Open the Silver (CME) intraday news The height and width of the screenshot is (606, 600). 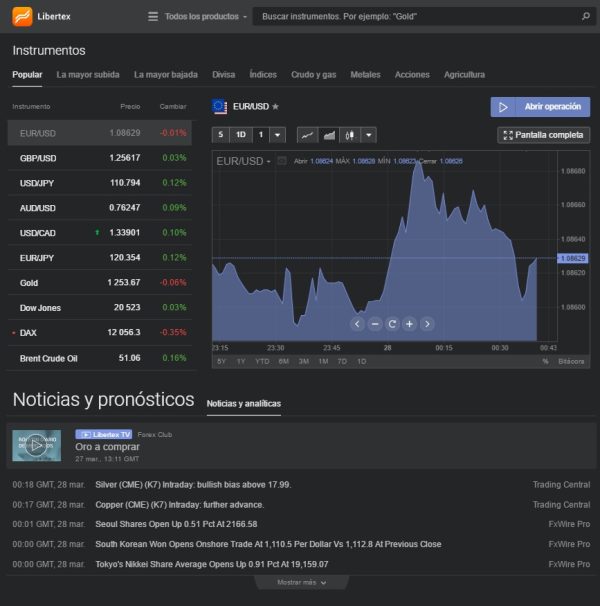click(193, 485)
